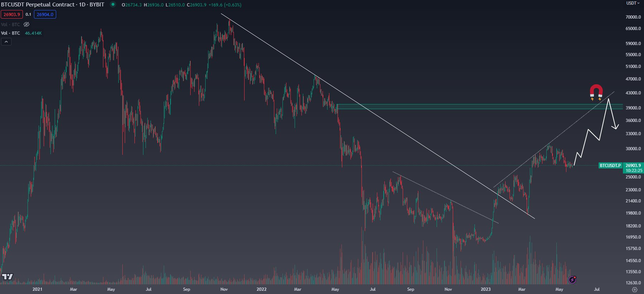The width and height of the screenshot is (644, 294).
Task: Open chart settings hexagon gear icon
Action: pyautogui.click(x=635, y=289)
